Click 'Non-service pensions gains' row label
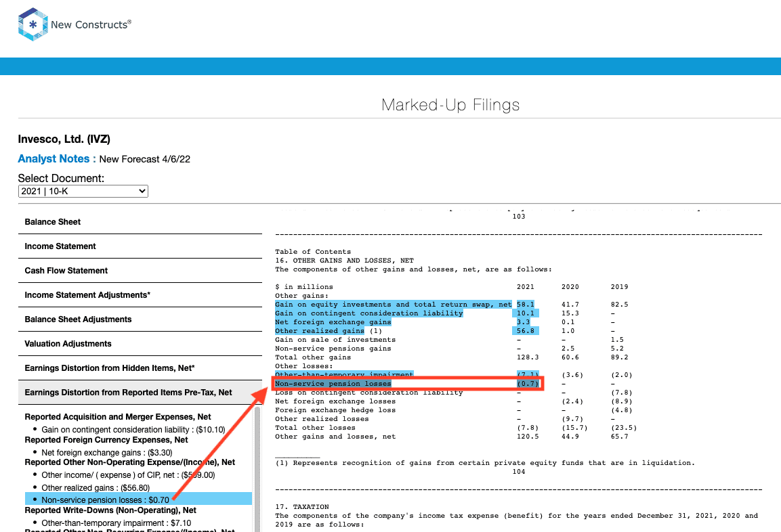781x532 pixels. click(x=333, y=349)
